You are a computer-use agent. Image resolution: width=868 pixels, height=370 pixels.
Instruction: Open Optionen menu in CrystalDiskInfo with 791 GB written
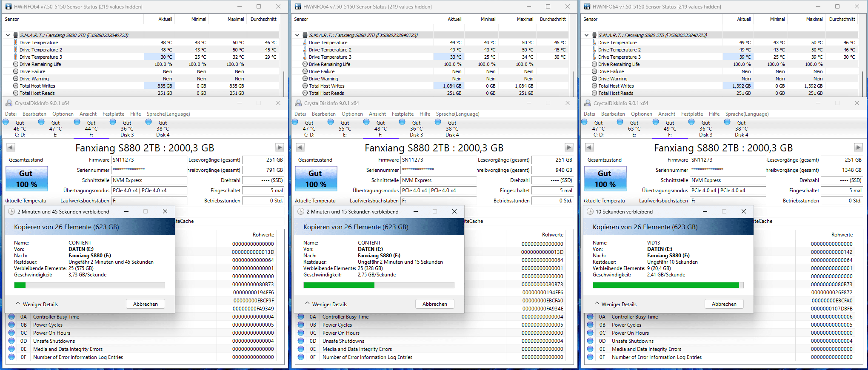[63, 114]
